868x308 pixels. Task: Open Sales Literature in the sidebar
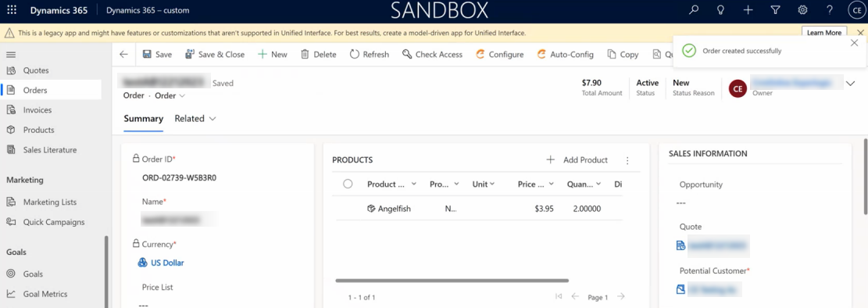(x=51, y=150)
